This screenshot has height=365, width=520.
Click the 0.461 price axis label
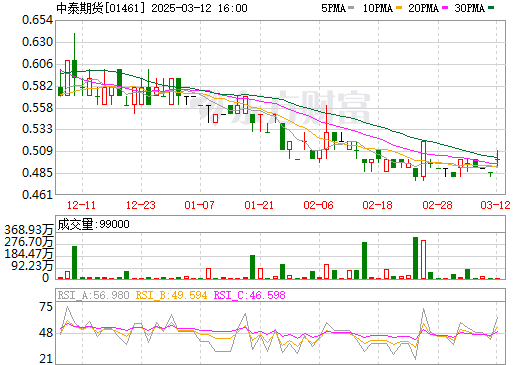point(38,195)
